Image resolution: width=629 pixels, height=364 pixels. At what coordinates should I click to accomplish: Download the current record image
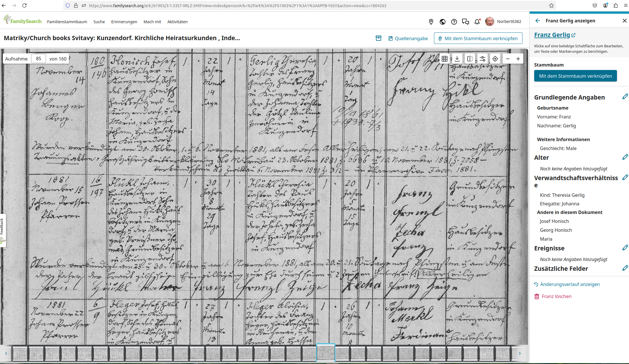tap(457, 59)
